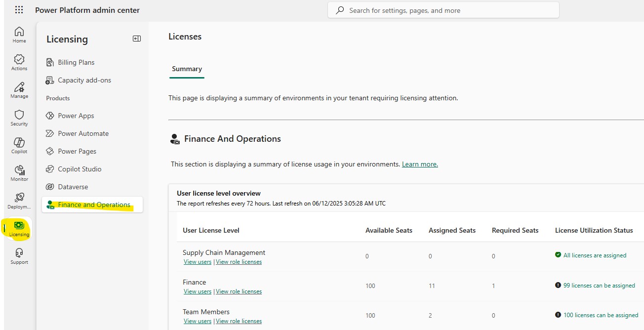
Task: Open Security in the left rail
Action: point(19,118)
